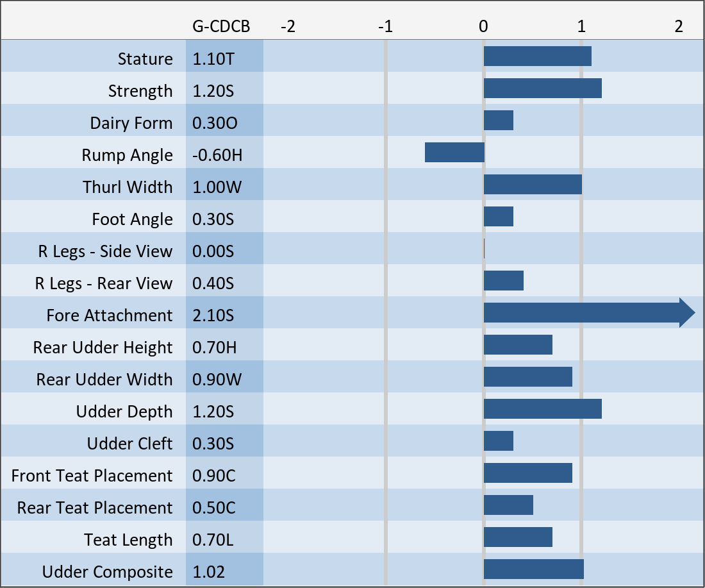This screenshot has width=705, height=588.
Task: Click the Rear Udder Width value 0.90W
Action: coord(217,380)
